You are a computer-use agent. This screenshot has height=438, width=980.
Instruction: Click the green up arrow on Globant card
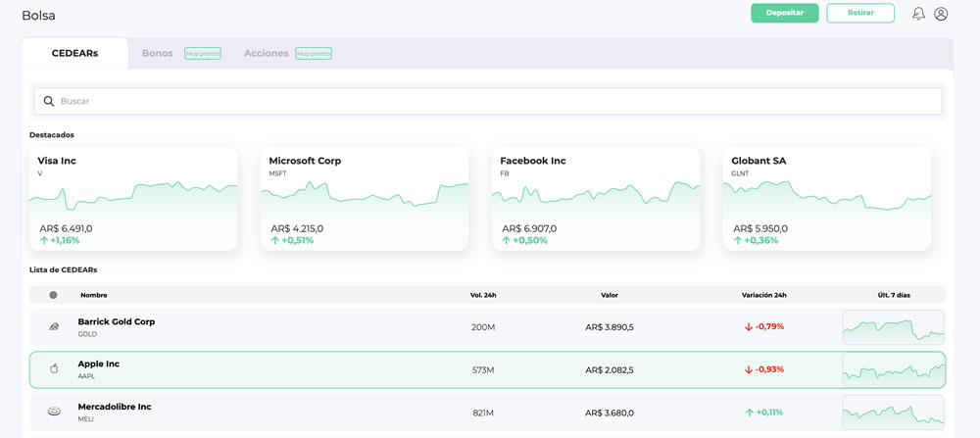[x=738, y=240]
